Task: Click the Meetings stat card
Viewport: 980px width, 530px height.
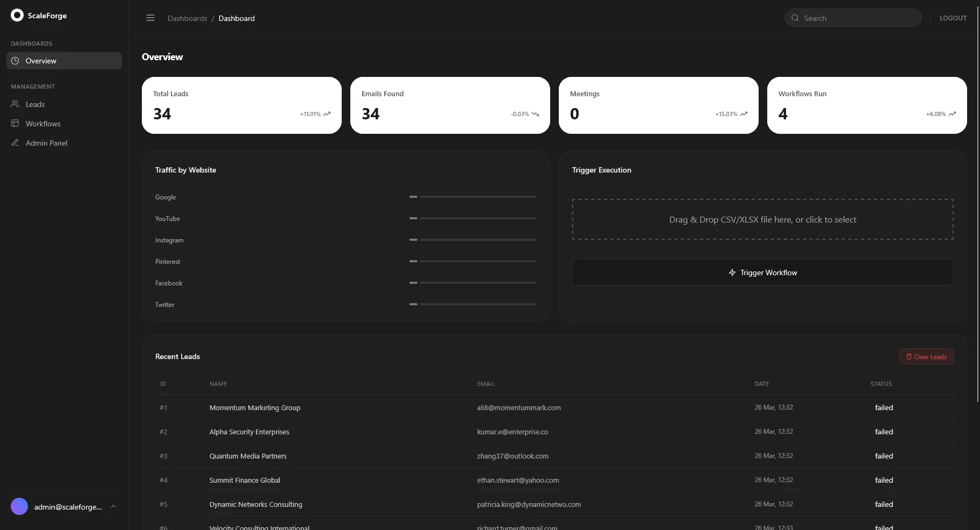Action: point(659,105)
